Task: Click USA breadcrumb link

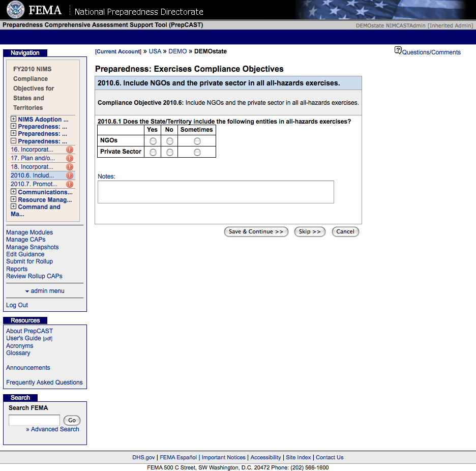Action: click(x=155, y=51)
